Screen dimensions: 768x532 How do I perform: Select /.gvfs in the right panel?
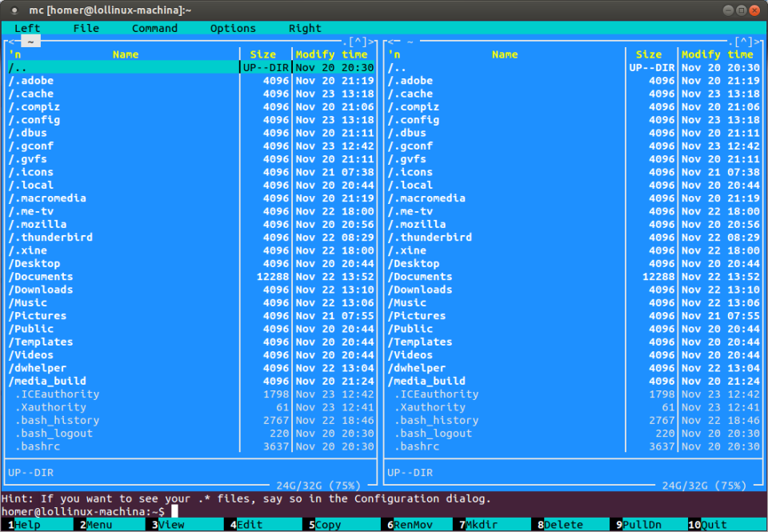tap(574, 159)
